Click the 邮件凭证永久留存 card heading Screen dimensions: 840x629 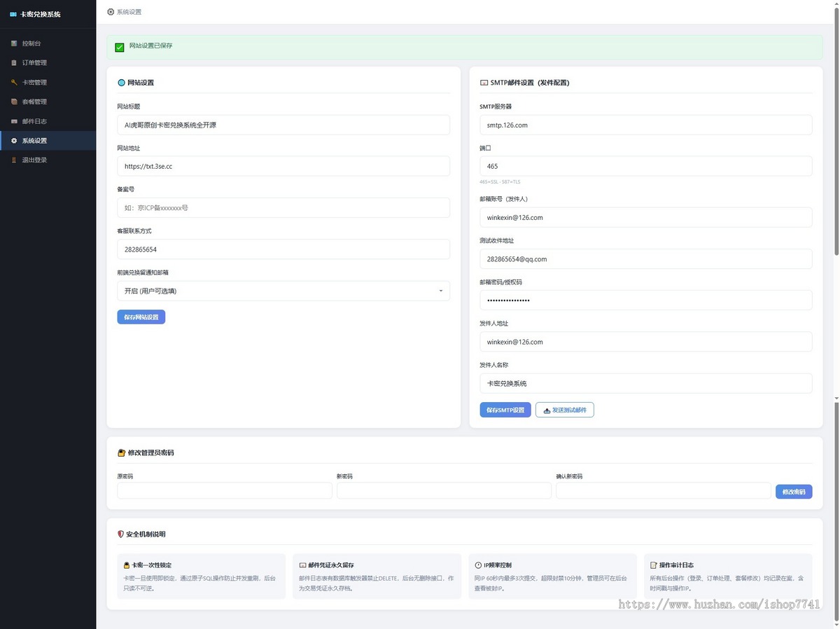[x=330, y=565]
